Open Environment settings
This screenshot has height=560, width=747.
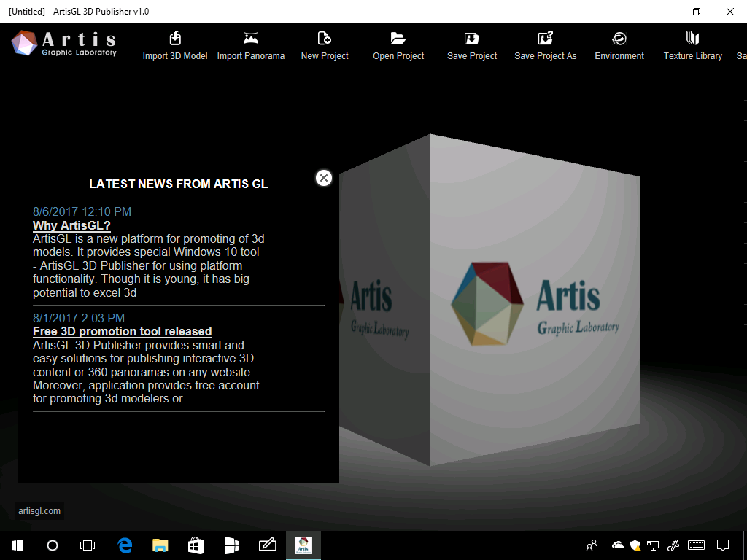[619, 46]
